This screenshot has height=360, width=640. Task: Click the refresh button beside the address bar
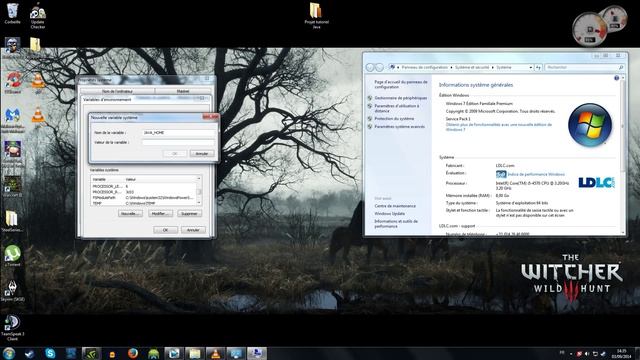point(538,67)
